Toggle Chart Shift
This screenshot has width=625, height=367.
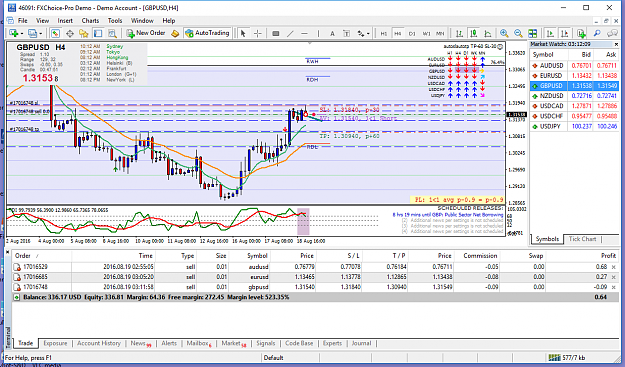564,33
